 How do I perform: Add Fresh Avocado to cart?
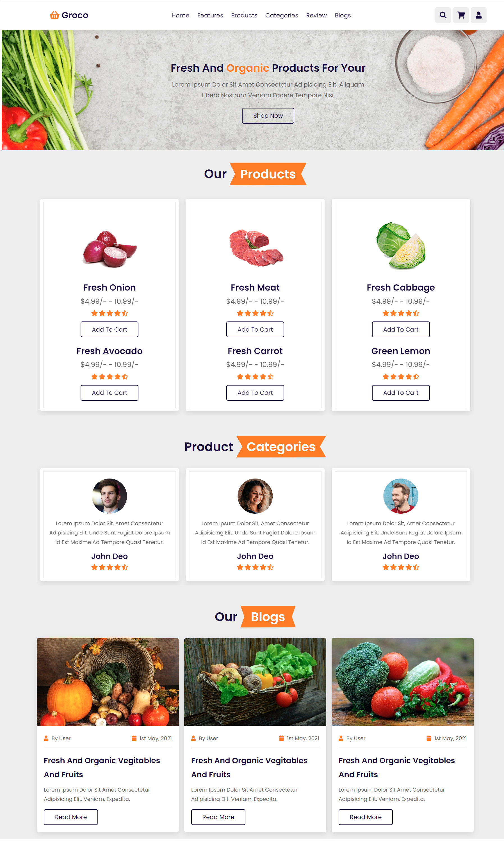click(x=109, y=393)
